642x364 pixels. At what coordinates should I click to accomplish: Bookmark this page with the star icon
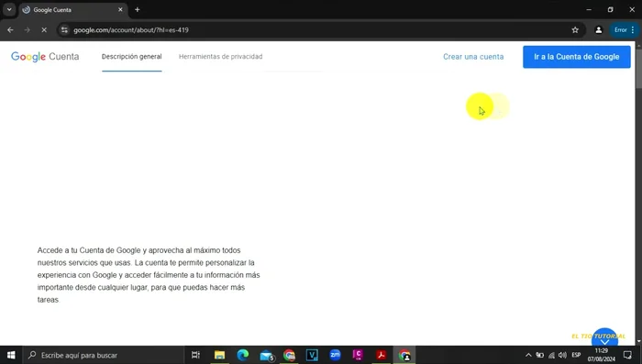[575, 30]
